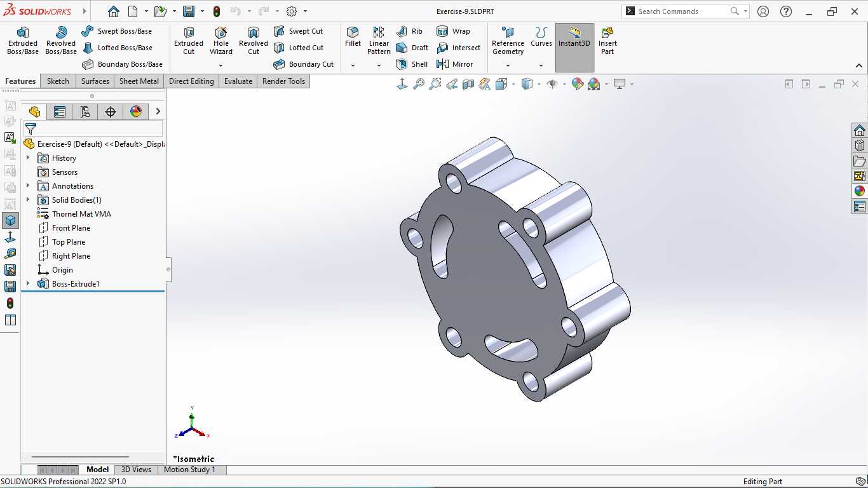Click the Mirror feature

pos(454,64)
